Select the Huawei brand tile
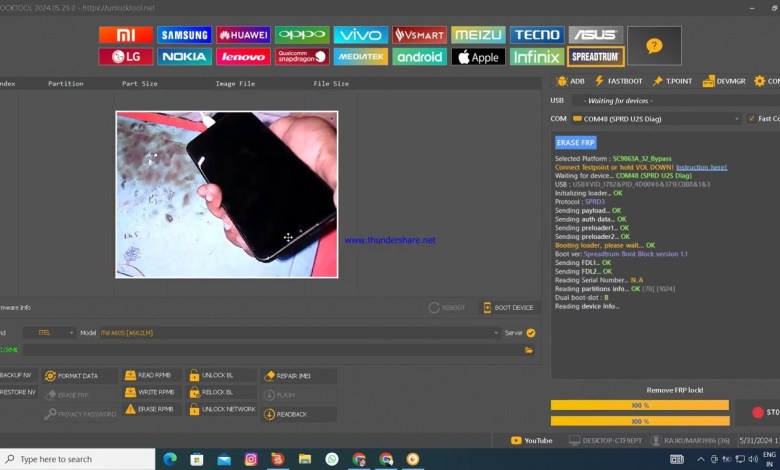The width and height of the screenshot is (780, 470). (x=243, y=35)
